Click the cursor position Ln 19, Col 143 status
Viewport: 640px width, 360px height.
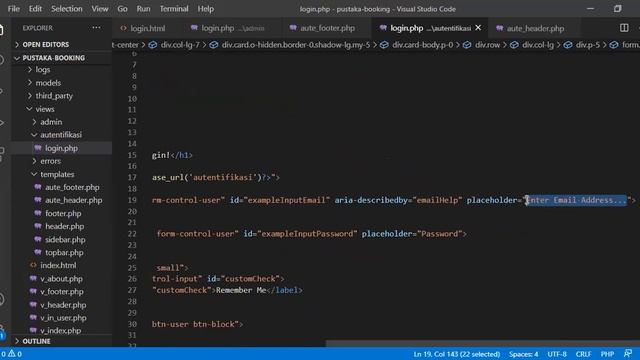pyautogui.click(x=456, y=354)
